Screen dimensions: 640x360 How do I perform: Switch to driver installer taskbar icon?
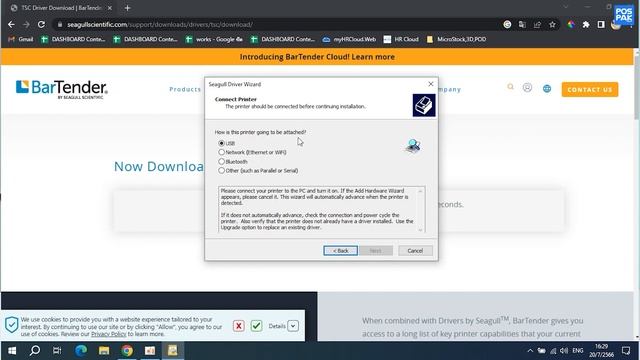[x=173, y=351]
